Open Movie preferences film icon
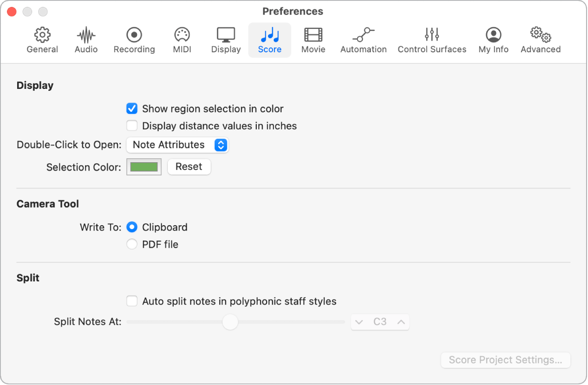Screen dimensions: 588x385 click(313, 35)
